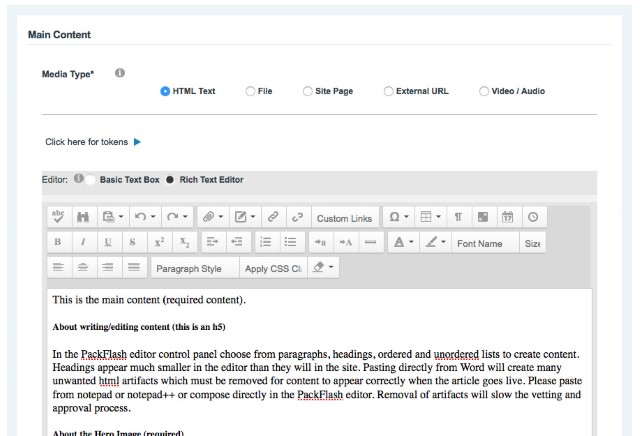Click the Custom Links button
Screen dimensions: 640x436
344,218
